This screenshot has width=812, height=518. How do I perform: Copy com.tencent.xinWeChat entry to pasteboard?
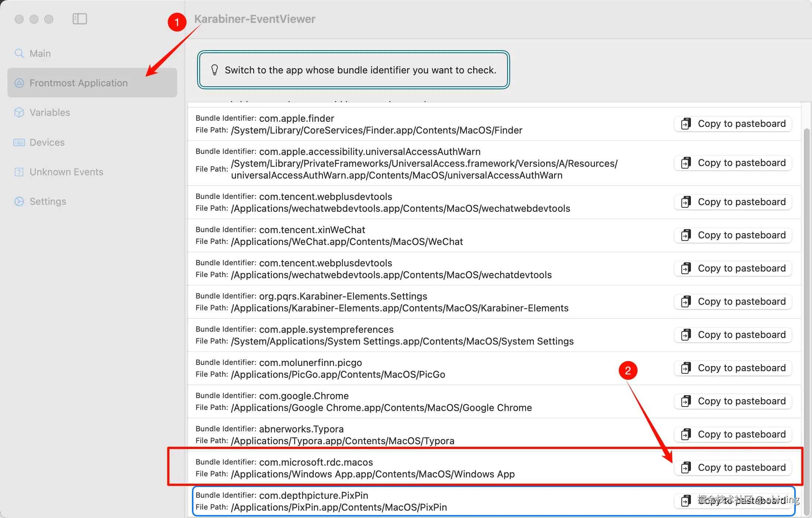click(x=733, y=235)
